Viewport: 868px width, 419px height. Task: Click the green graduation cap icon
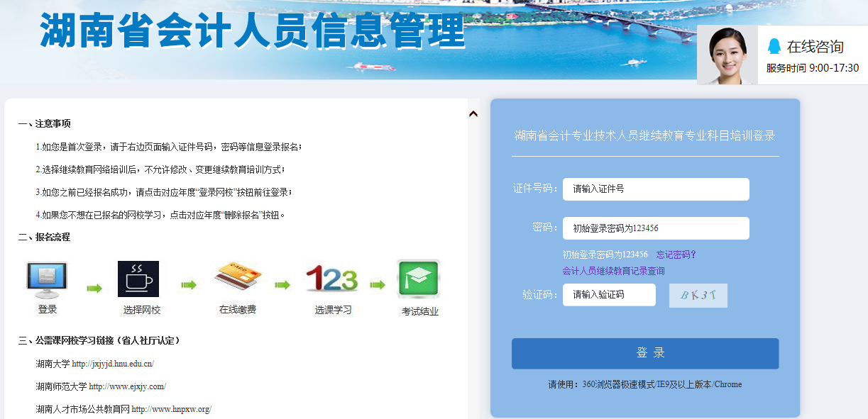pos(418,279)
